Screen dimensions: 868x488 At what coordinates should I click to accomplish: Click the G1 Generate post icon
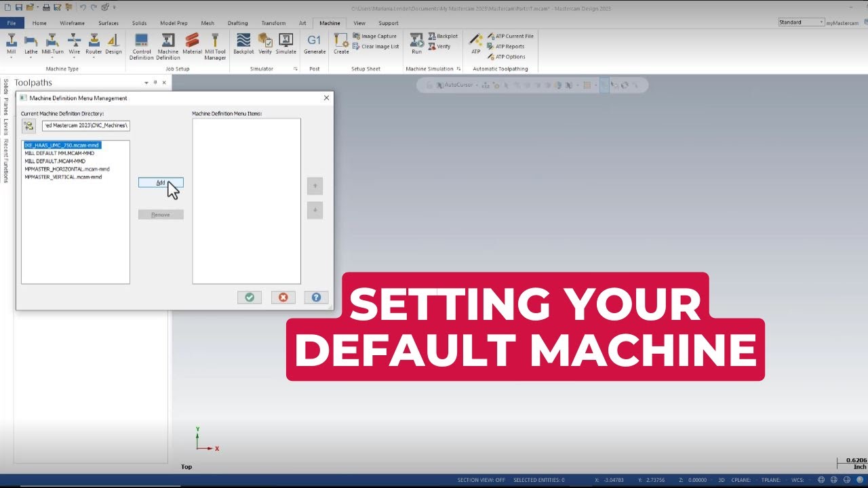coord(315,43)
